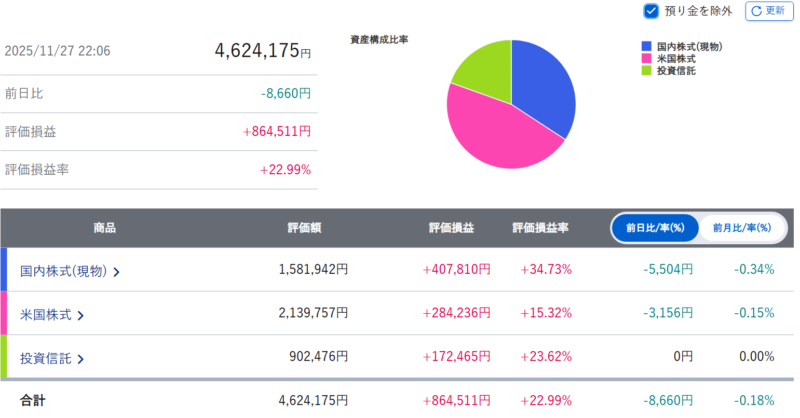
Task: Click the 評価額 column header
Action: (x=303, y=228)
